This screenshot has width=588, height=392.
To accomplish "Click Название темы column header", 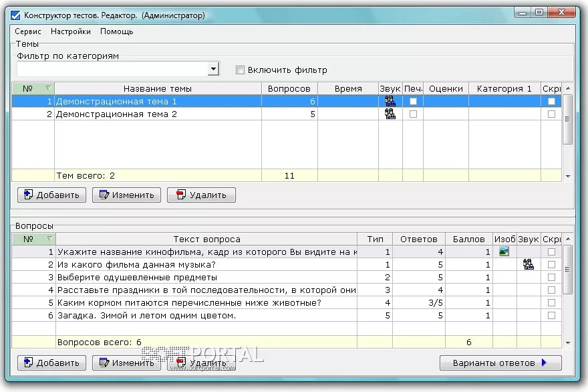I will 158,88.
